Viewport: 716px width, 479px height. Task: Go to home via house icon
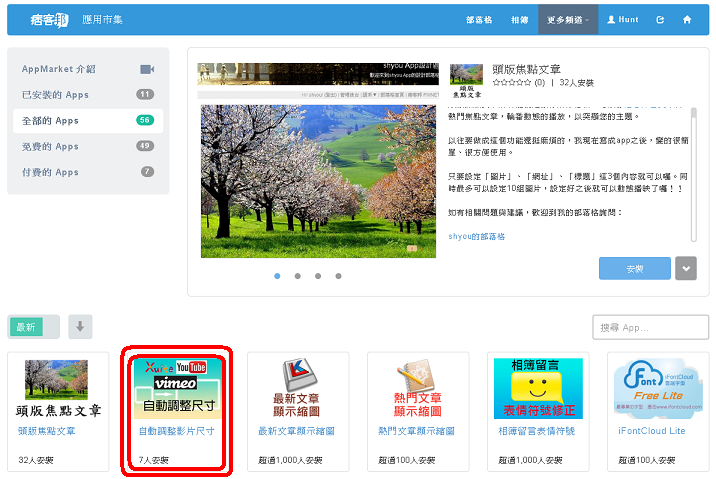point(687,20)
